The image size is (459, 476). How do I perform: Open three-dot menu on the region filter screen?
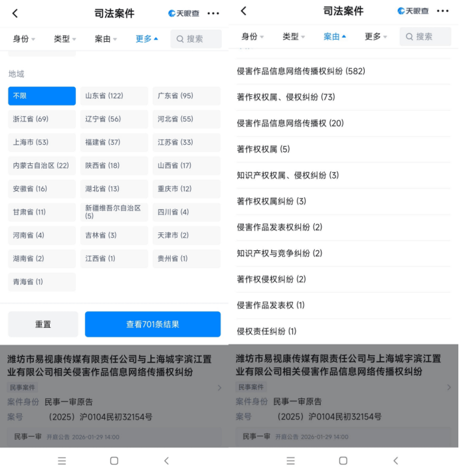click(x=213, y=13)
